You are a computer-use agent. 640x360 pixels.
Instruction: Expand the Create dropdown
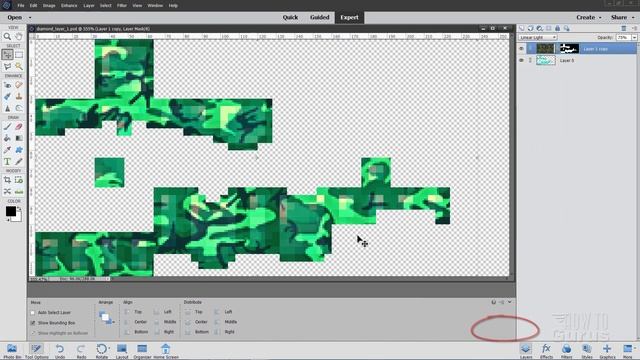(600, 18)
